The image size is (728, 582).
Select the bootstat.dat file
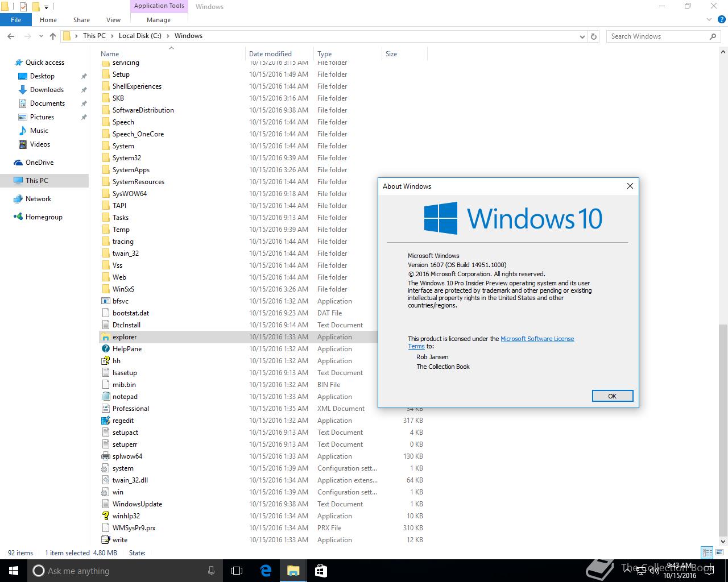(x=131, y=313)
